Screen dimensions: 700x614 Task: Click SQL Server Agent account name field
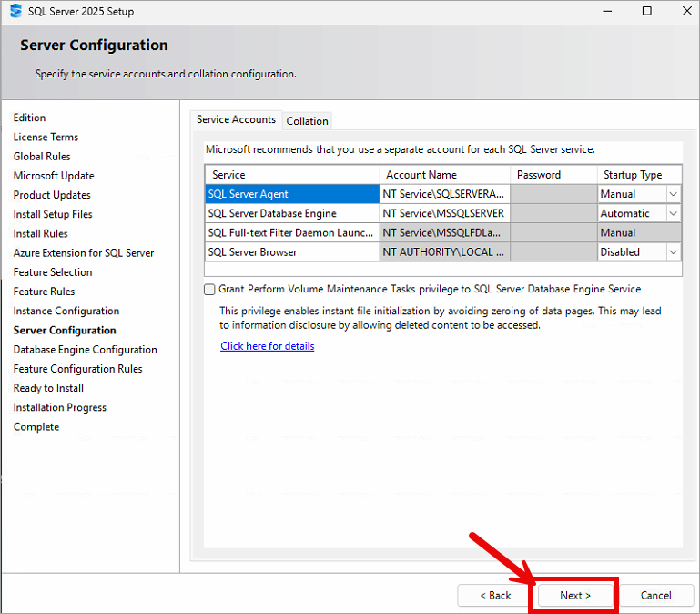click(444, 194)
